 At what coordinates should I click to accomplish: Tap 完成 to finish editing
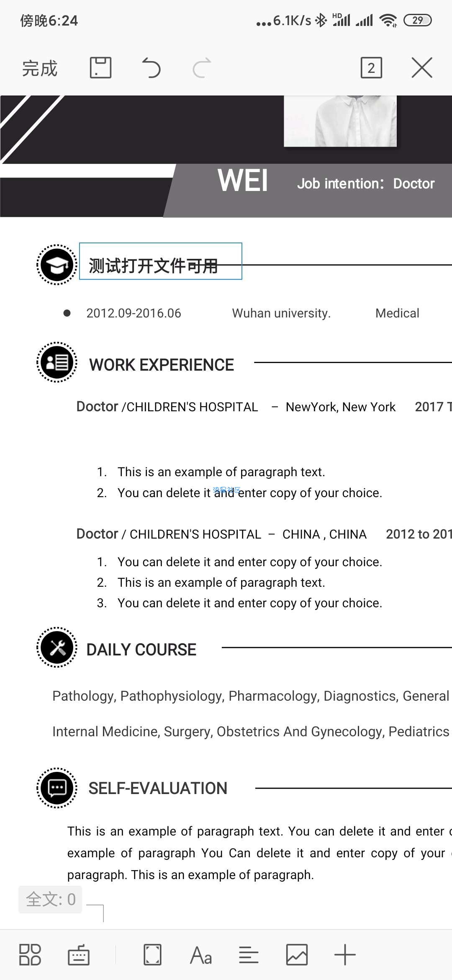tap(40, 68)
